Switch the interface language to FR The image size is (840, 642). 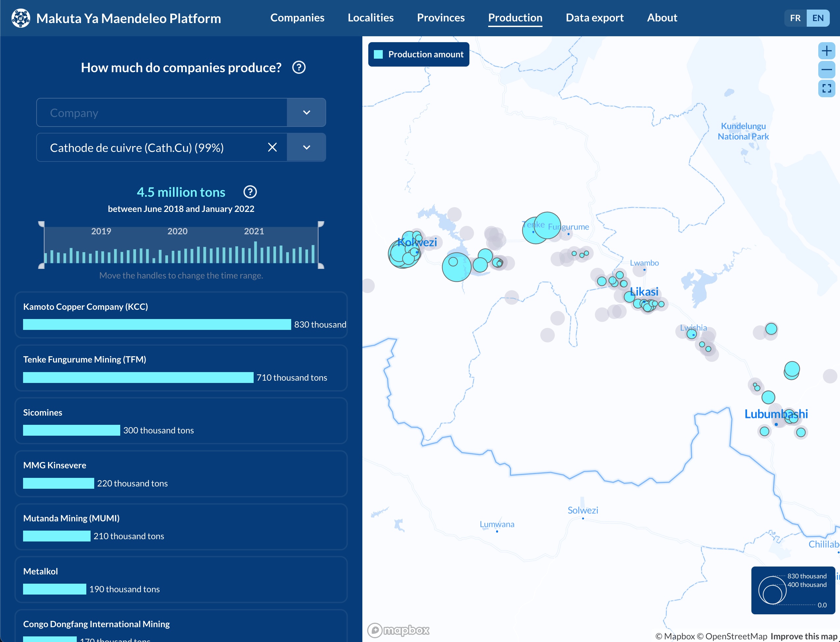(x=795, y=17)
